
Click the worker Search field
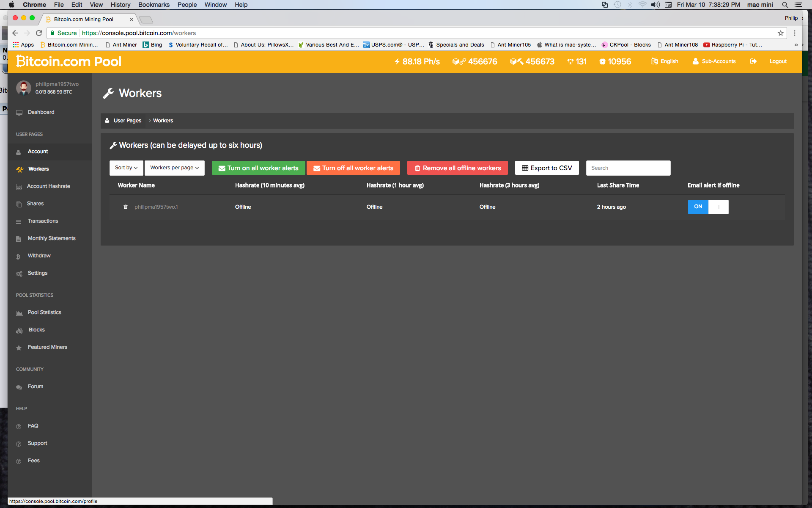(x=628, y=168)
